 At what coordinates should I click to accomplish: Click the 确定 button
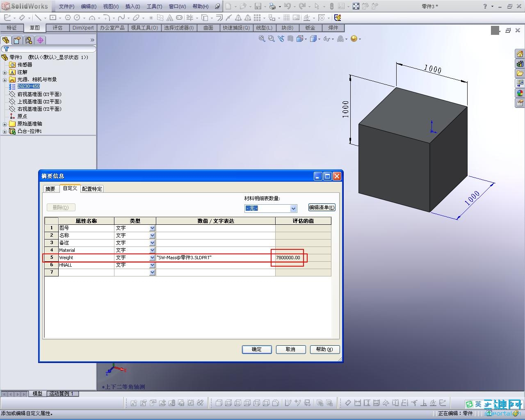(x=257, y=349)
